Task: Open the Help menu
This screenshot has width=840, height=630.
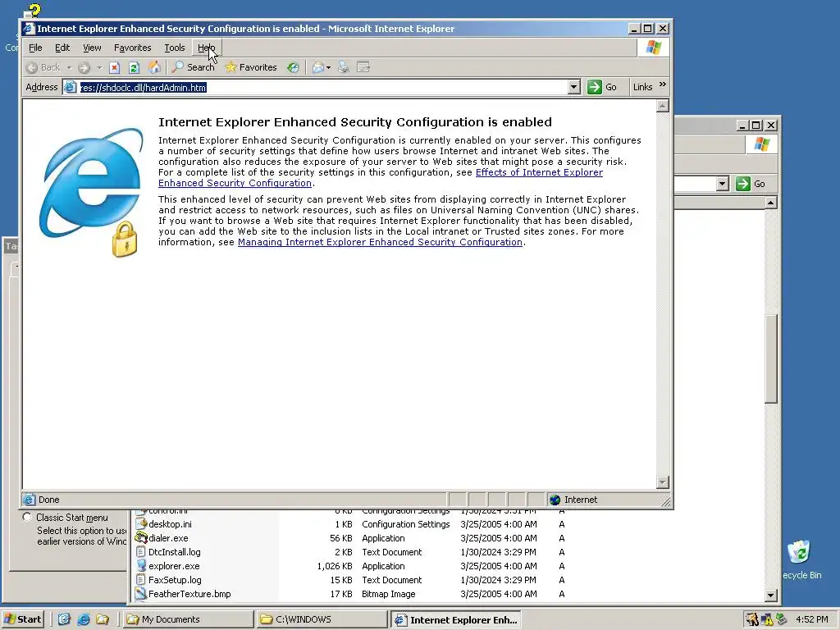Action: [206, 48]
